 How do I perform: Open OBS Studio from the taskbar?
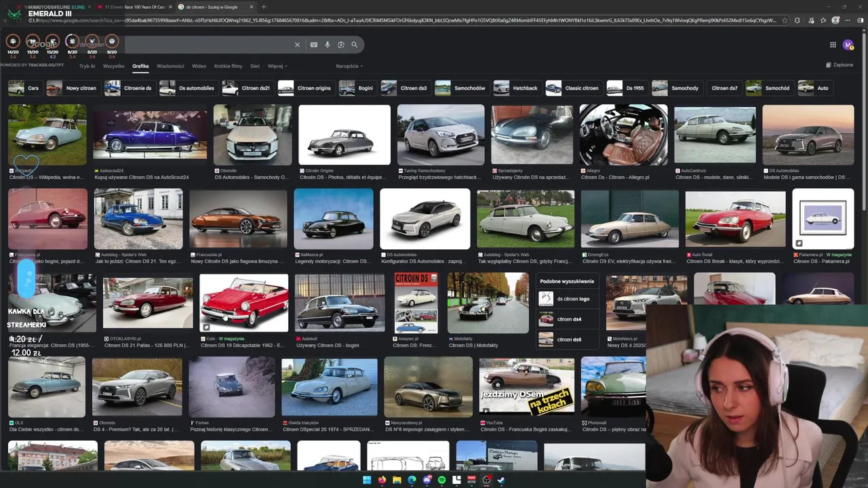coord(486,480)
